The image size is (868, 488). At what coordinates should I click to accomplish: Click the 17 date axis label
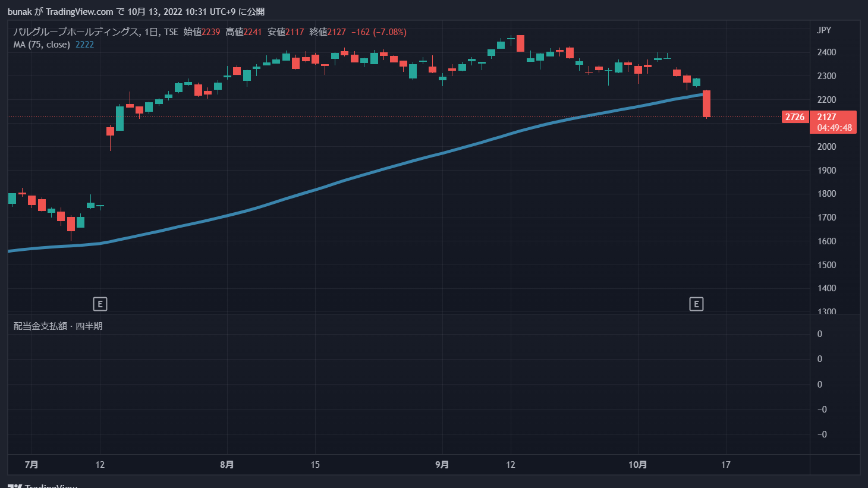point(726,465)
